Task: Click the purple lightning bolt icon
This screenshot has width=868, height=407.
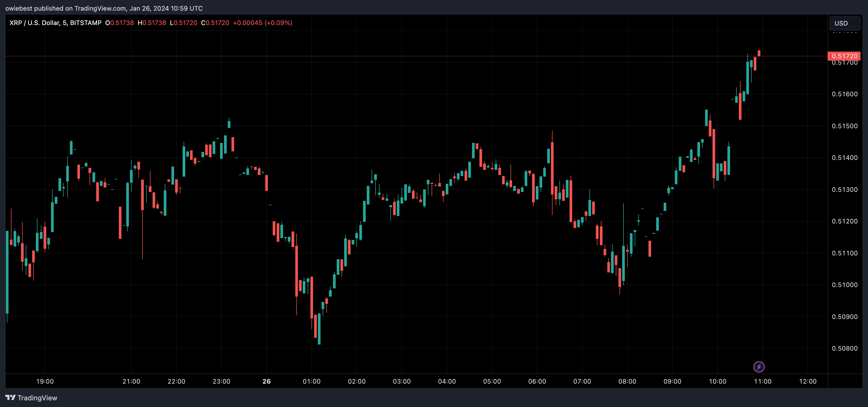Action: tap(759, 367)
